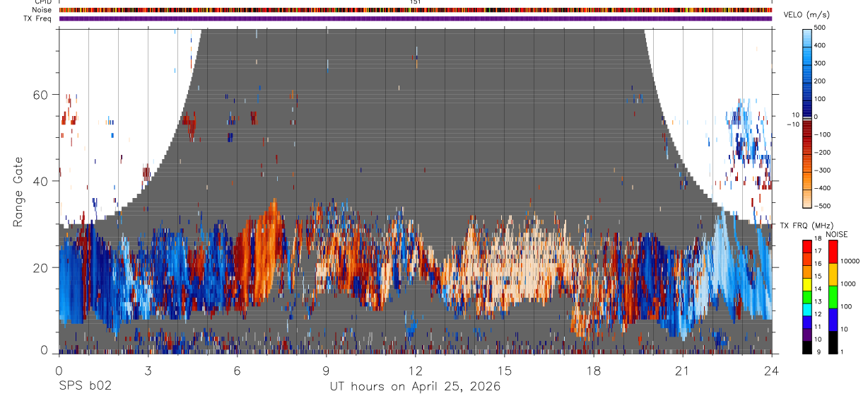
Task: Click the '500' tick on velocity colorbar
Action: (821, 28)
